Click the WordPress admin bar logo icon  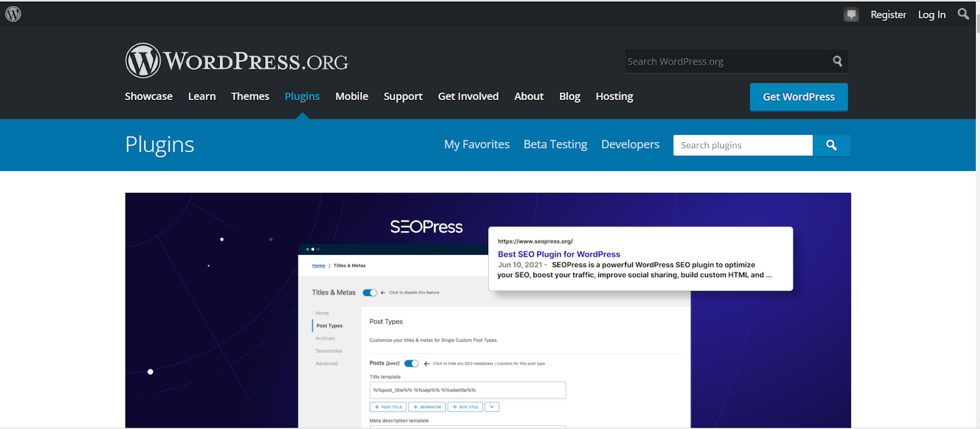coord(13,14)
